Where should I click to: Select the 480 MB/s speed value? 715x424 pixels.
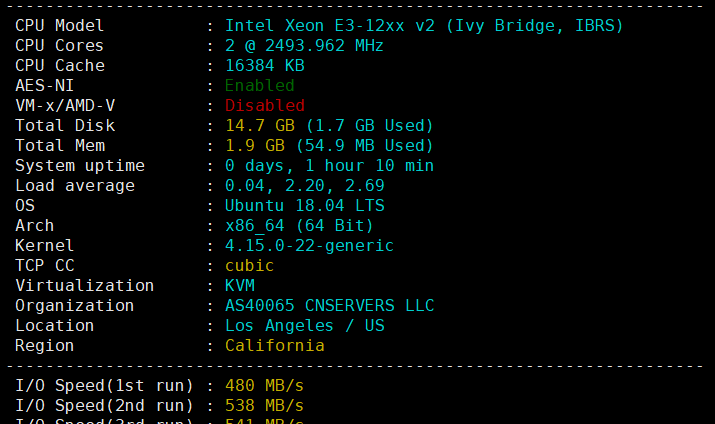tap(264, 387)
